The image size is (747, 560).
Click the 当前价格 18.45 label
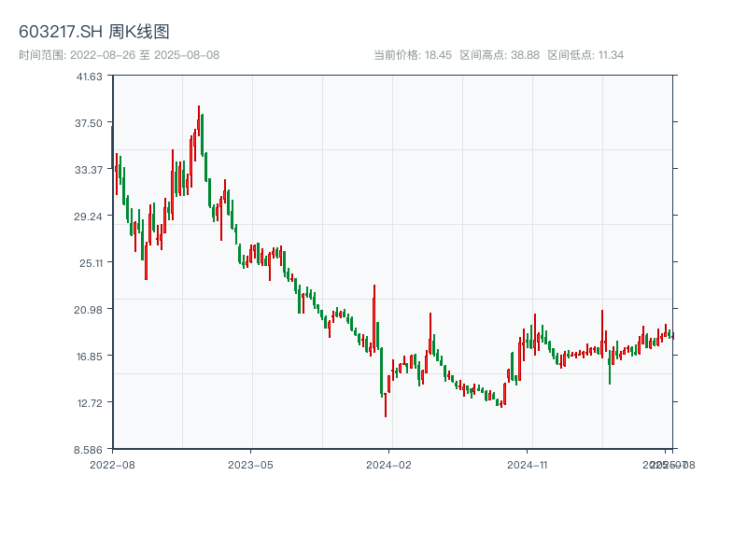(x=413, y=55)
